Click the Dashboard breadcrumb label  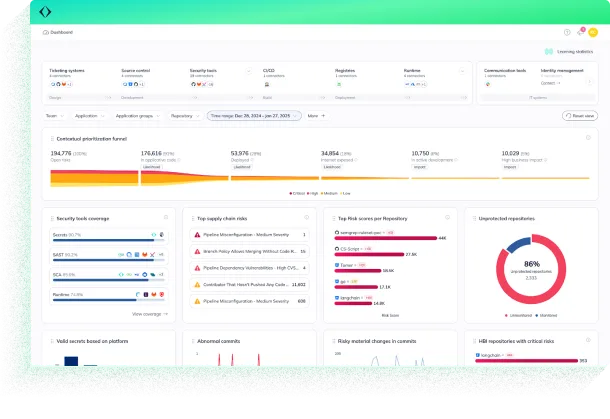coord(61,32)
